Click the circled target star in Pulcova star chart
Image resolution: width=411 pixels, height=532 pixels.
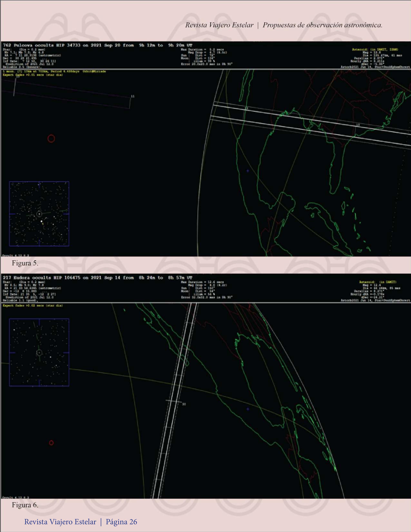(x=39, y=214)
